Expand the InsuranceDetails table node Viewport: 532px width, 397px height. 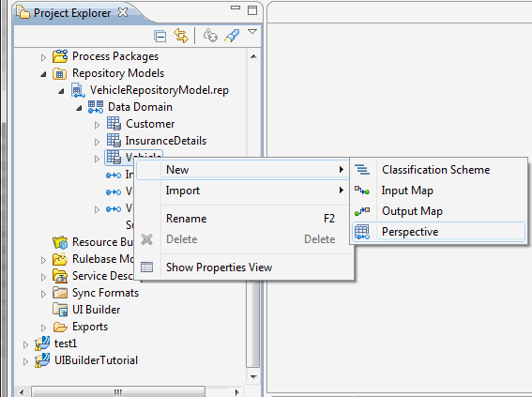(x=97, y=142)
